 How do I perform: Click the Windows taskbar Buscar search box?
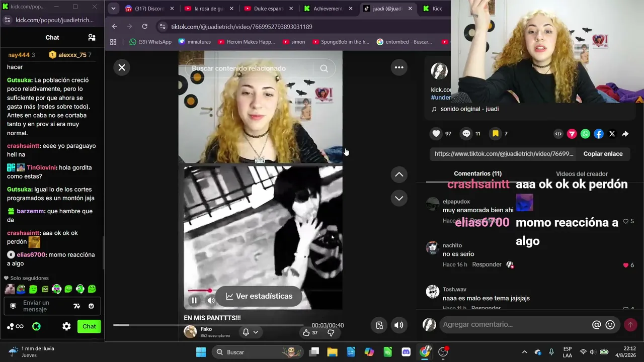(257, 352)
